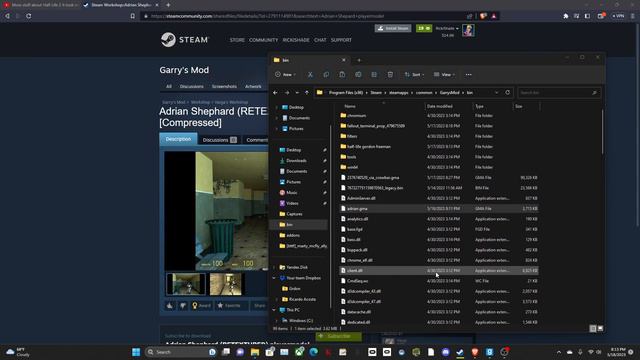Click the Rename icon in Explorer toolbar
The height and width of the screenshot is (360, 640).
(x=358, y=75)
